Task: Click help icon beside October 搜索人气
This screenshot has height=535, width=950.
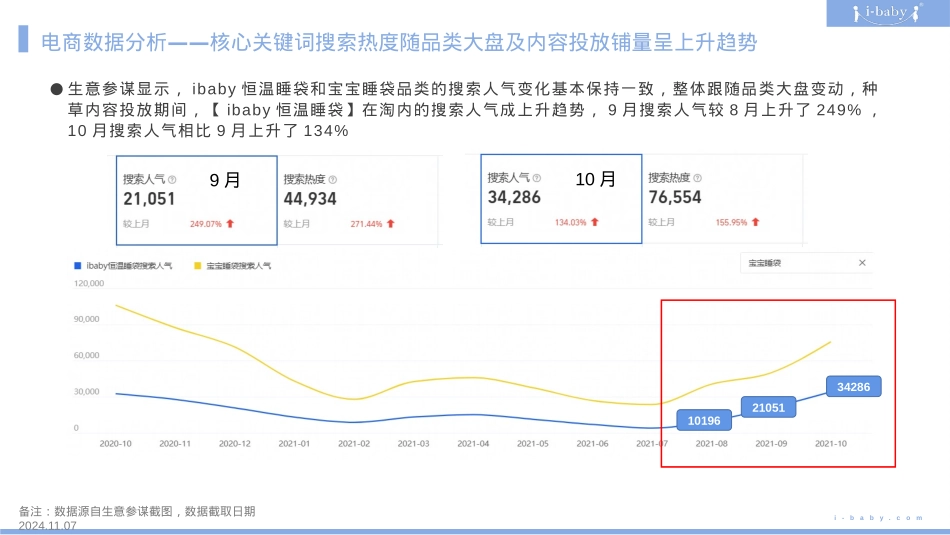Action: [537, 178]
